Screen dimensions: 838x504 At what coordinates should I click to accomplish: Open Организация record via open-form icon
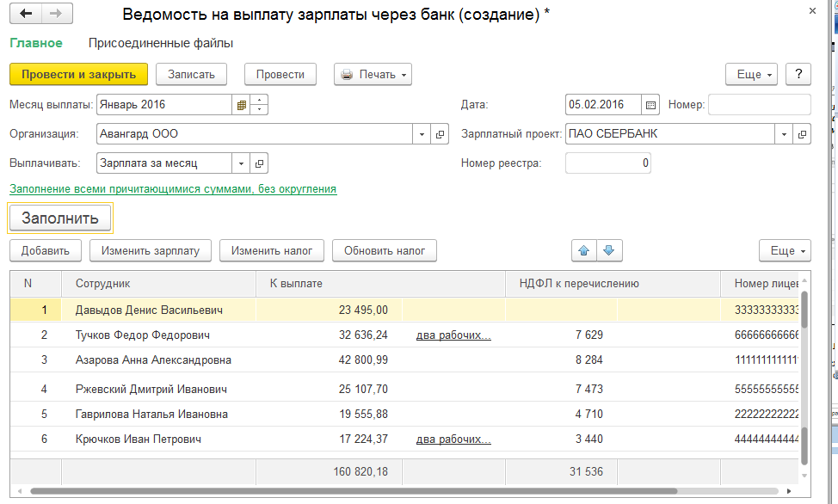coord(440,134)
